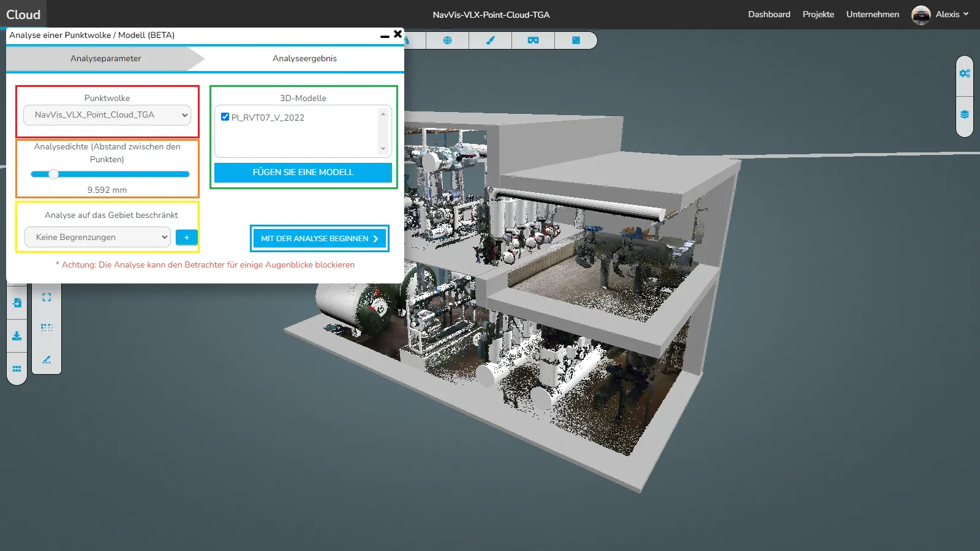This screenshot has height=551, width=980.
Task: Open Projekte in the top navigation
Action: 818,15
